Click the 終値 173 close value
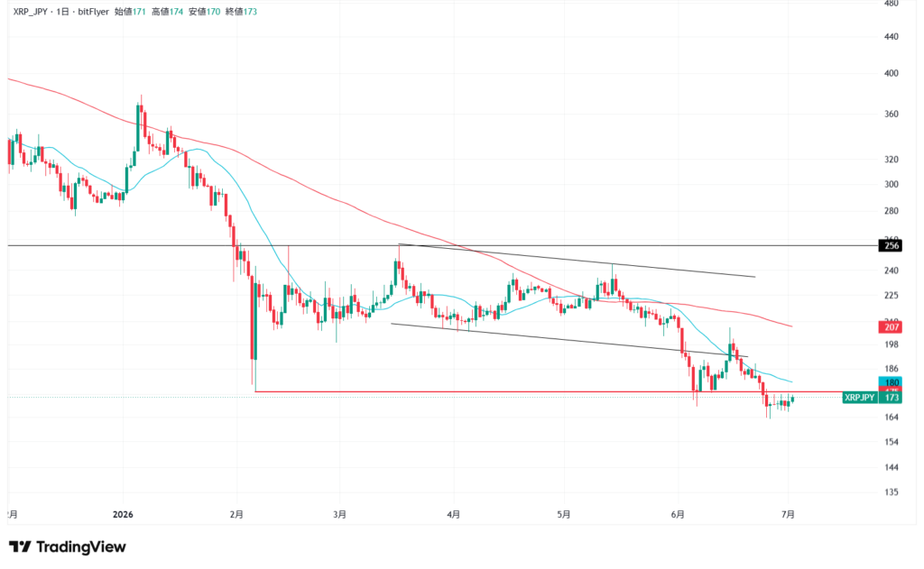Viewport: 924px width, 569px height. 242,12
